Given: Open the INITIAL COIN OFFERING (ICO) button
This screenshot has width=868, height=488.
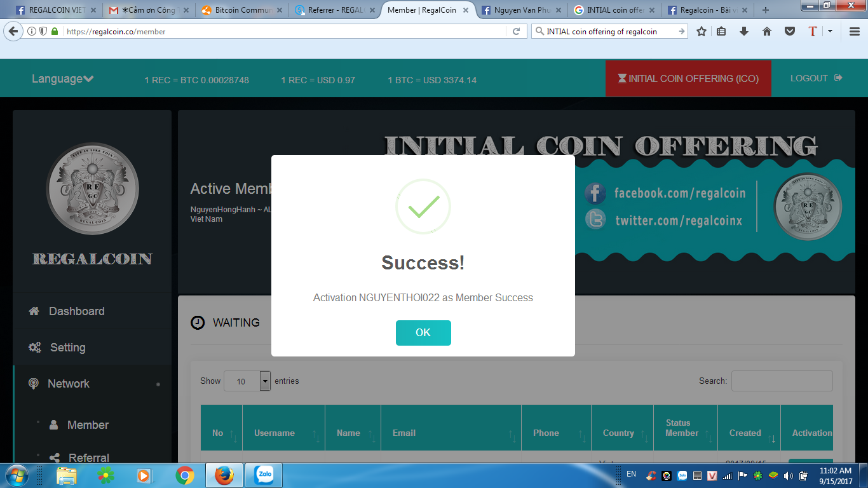Looking at the screenshot, I should pos(688,79).
